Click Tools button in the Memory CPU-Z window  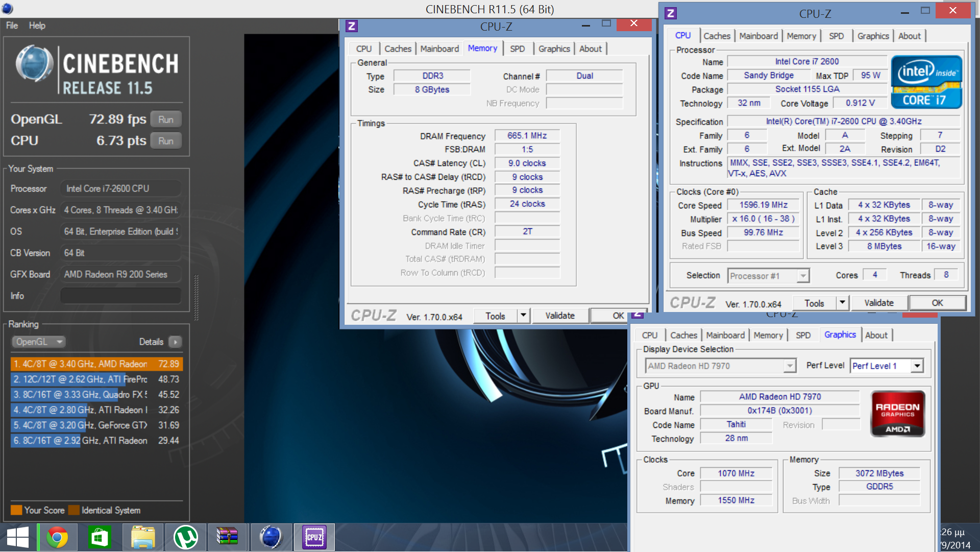[x=495, y=316]
